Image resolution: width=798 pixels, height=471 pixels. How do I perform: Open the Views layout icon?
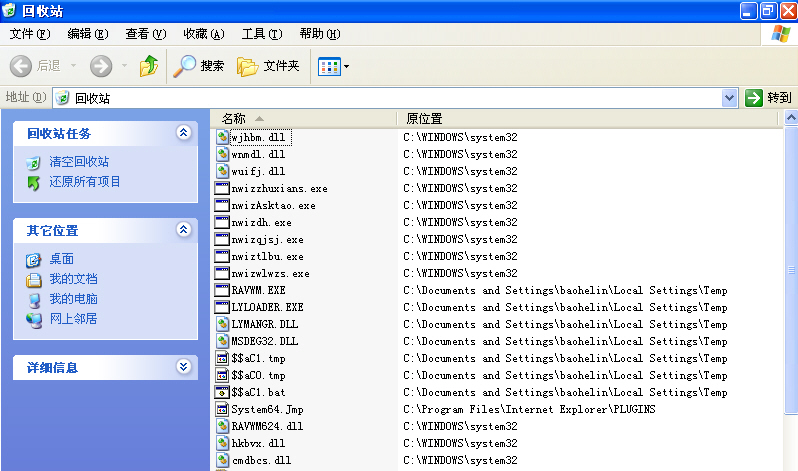329,66
